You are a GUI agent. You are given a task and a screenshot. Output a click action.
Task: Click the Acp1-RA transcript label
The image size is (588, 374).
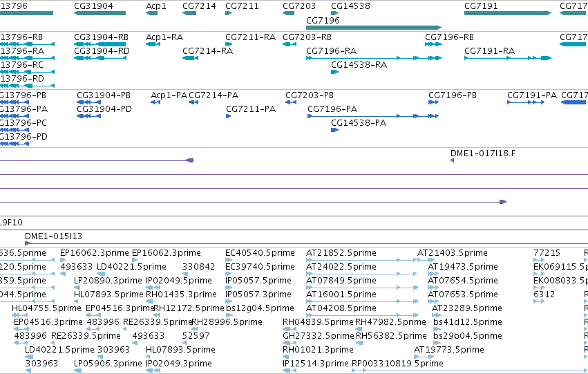click(164, 37)
